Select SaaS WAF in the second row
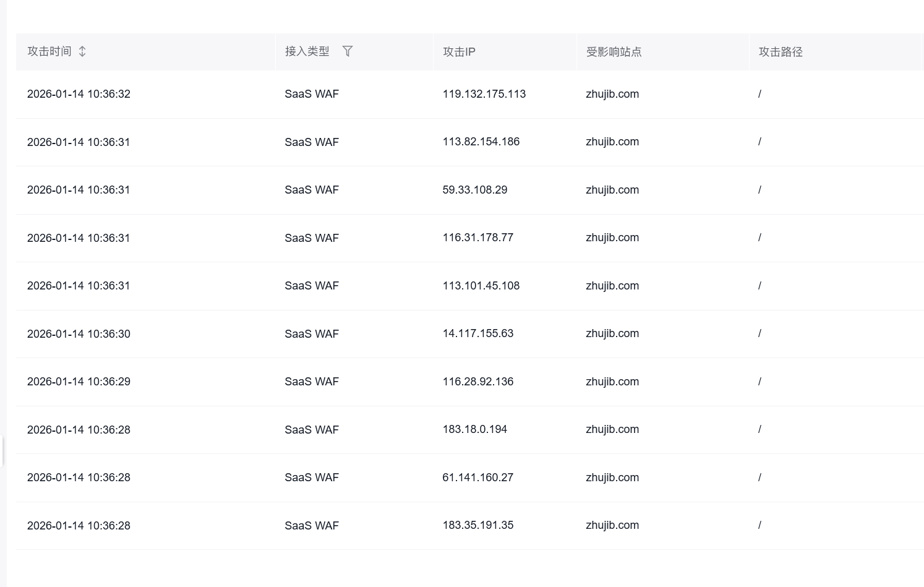 (312, 142)
